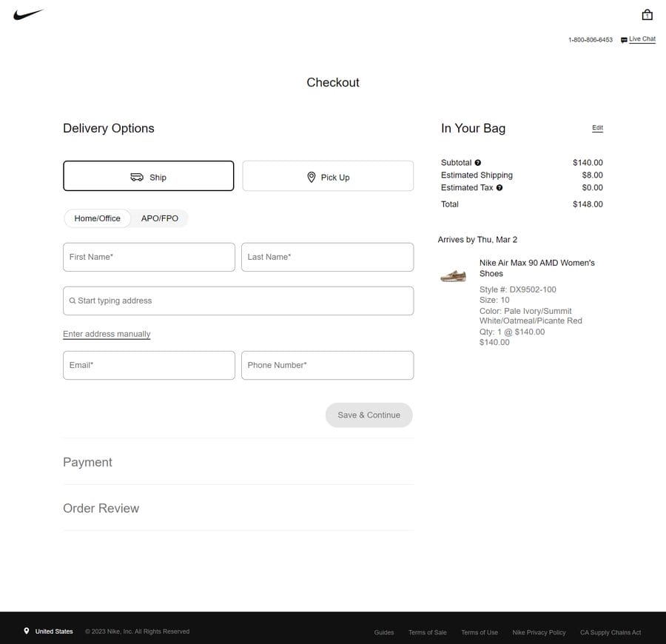The image size is (666, 644).
Task: Click the Air Max 90 shoe thumbnail
Action: pos(453,276)
